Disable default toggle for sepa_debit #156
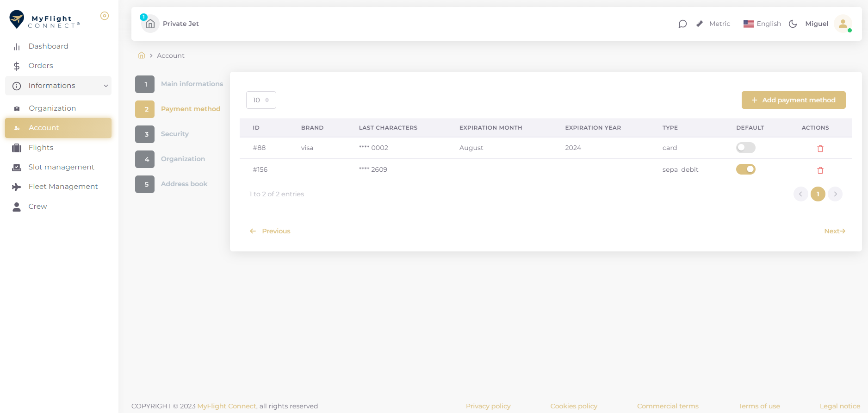This screenshot has width=868, height=413. pyautogui.click(x=745, y=169)
